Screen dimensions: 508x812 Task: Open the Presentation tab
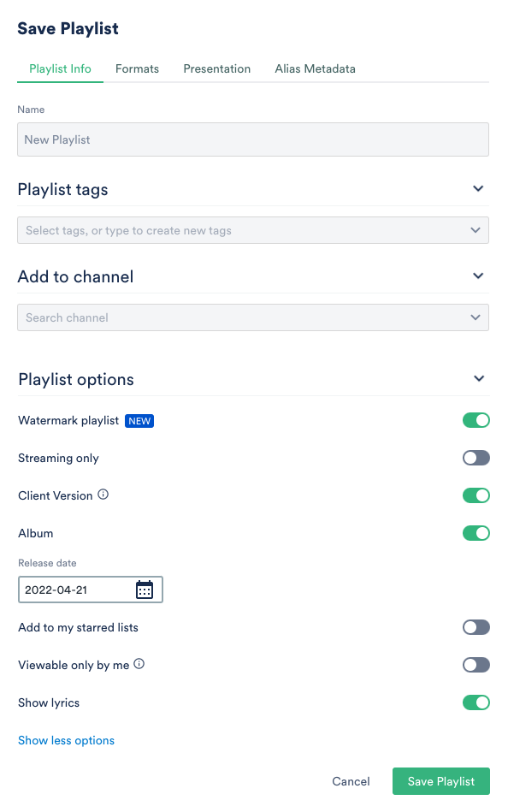tap(216, 68)
